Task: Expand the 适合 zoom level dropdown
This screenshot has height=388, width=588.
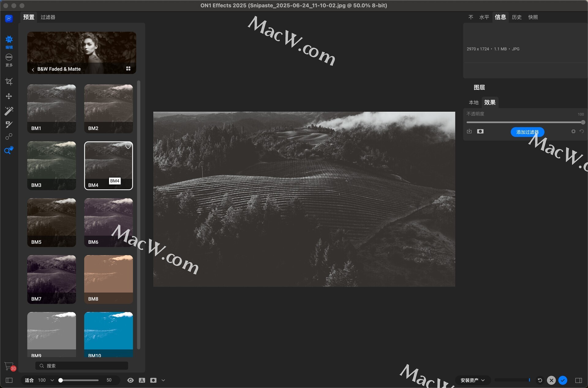Action: click(x=52, y=380)
